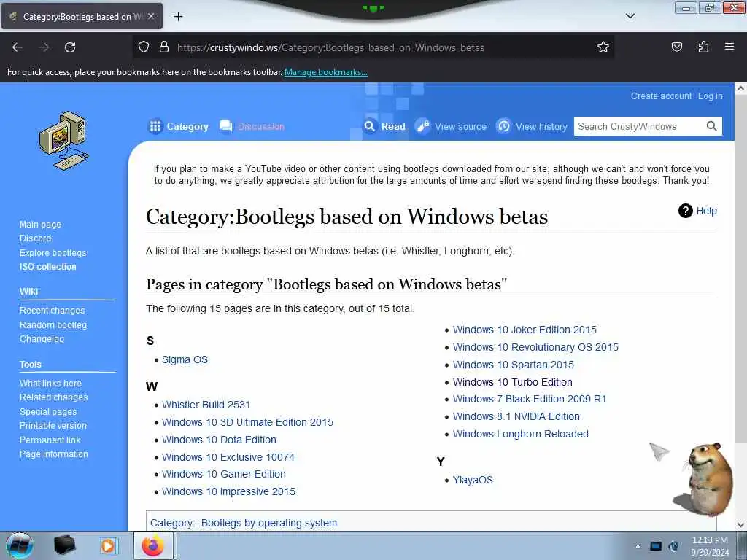Close the Category:Bootlegs tab
This screenshot has width=747, height=560.
(151, 16)
